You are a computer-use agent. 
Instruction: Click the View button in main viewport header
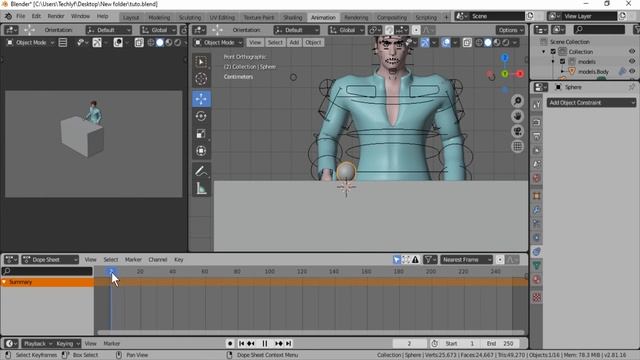(255, 42)
